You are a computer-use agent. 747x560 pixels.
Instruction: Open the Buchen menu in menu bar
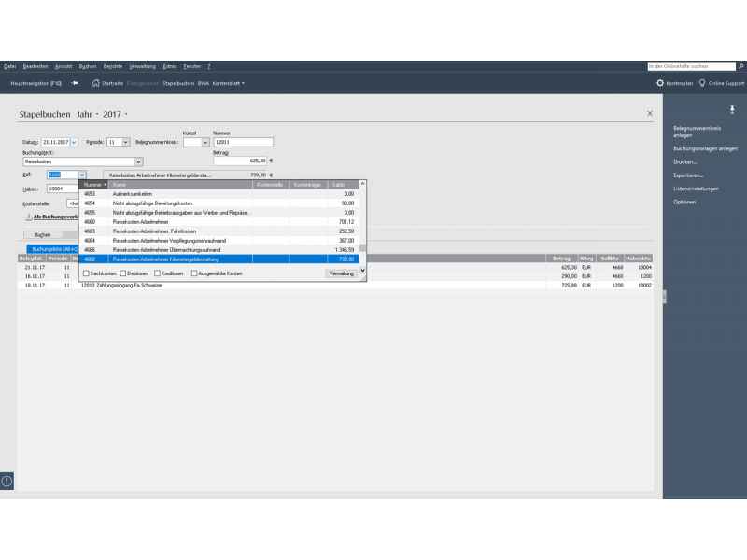pyautogui.click(x=88, y=66)
